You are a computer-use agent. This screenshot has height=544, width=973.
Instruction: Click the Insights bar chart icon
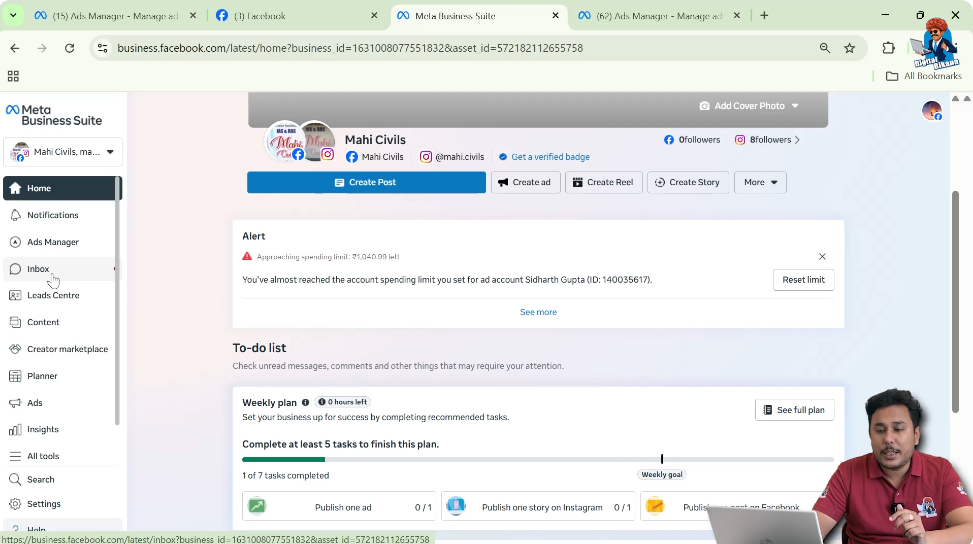point(15,429)
